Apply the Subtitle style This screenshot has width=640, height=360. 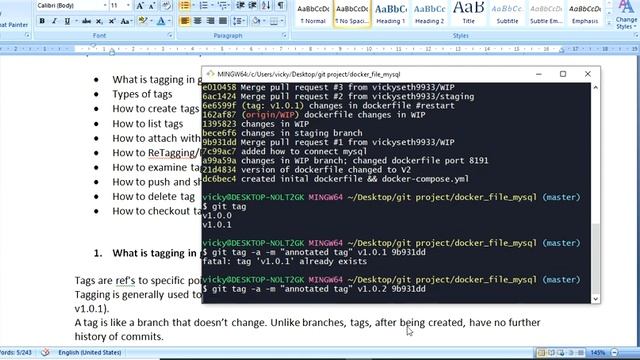507,13
